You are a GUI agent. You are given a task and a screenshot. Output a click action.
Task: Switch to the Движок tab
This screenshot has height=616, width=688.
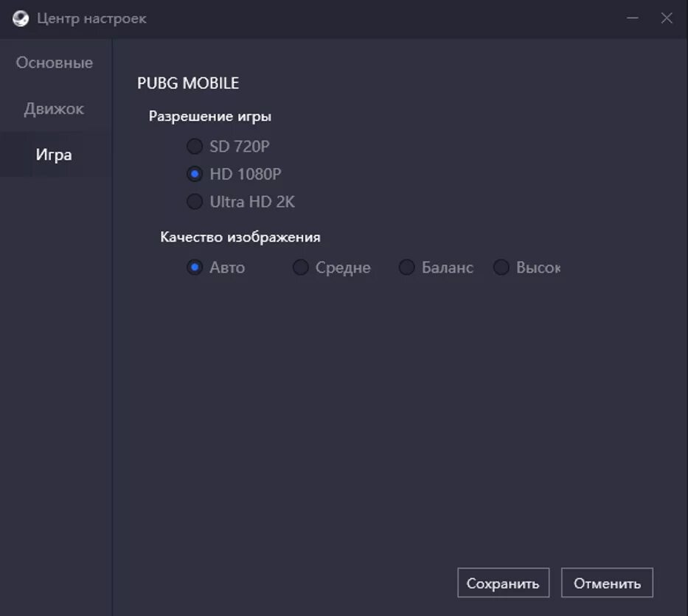coord(54,109)
